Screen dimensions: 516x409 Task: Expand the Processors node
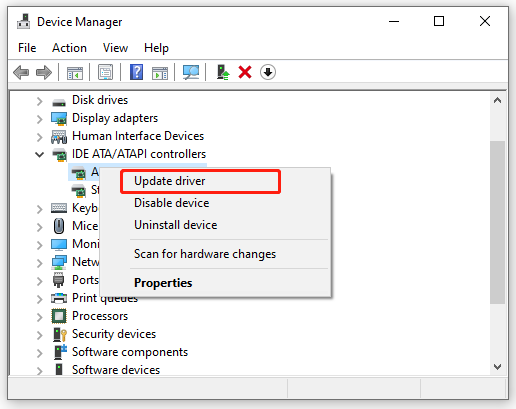[x=39, y=317]
